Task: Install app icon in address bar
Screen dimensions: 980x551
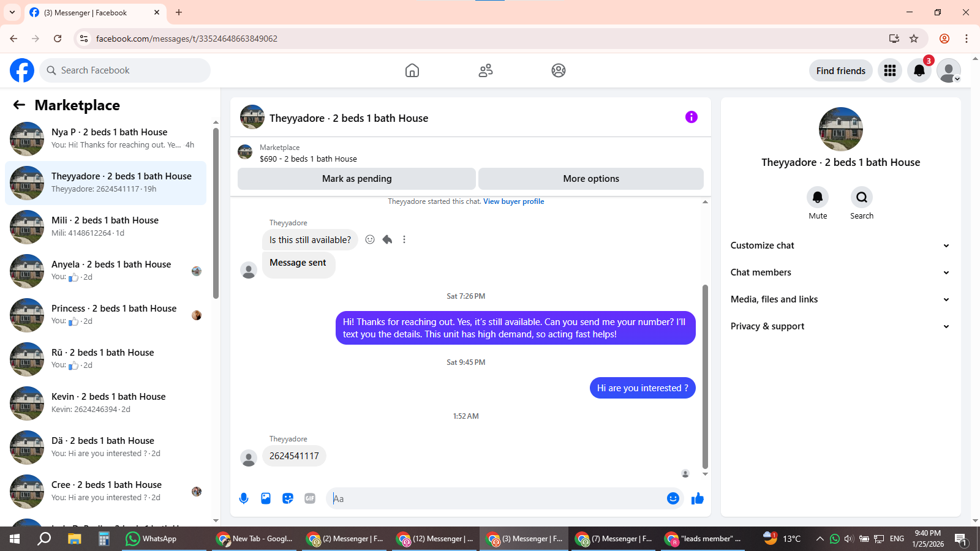Action: pyautogui.click(x=894, y=39)
